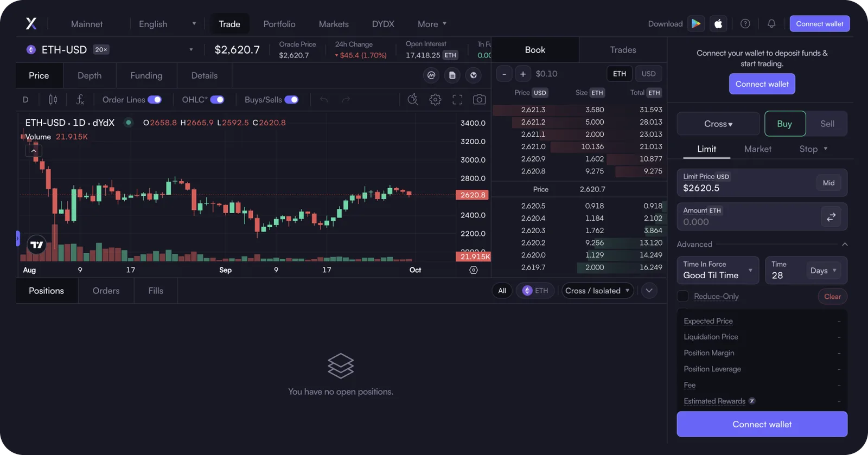Screen dimensions: 868x455
Task: Switch order book units to USD
Action: [x=649, y=74]
